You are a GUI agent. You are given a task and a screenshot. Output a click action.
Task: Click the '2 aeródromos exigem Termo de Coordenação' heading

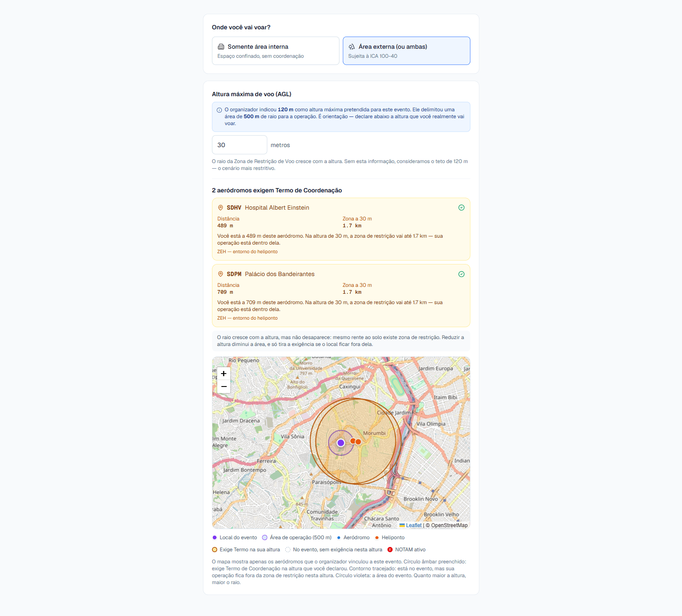(x=277, y=190)
